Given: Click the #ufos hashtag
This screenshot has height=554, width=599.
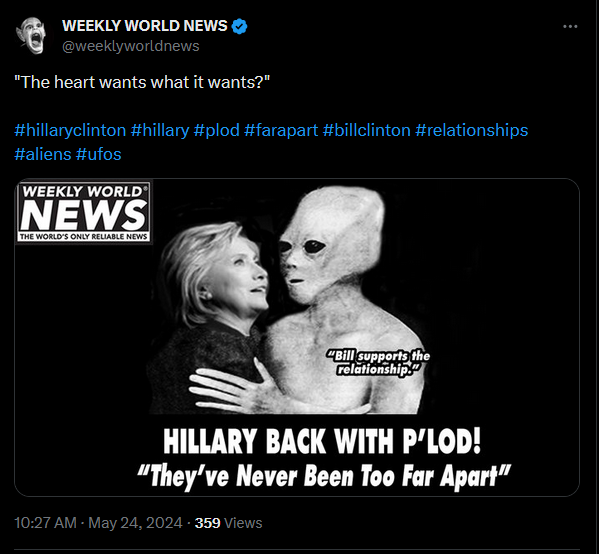Looking at the screenshot, I should 99,154.
